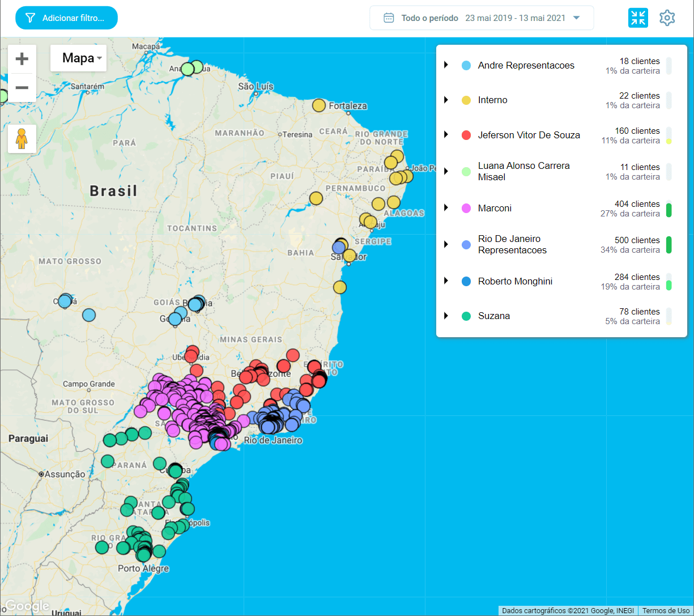Click the Pegman street view icon
The width and height of the screenshot is (694, 616).
(x=22, y=138)
